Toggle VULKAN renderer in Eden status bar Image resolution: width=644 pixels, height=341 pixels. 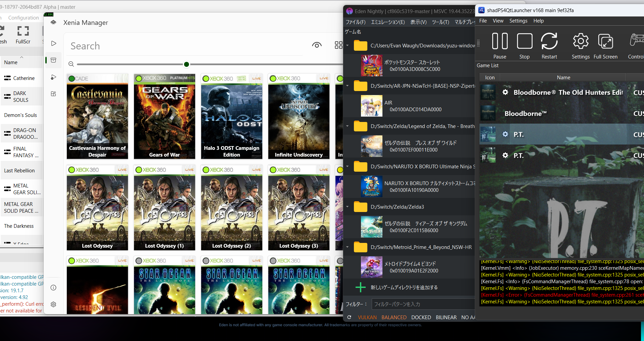[x=367, y=317]
